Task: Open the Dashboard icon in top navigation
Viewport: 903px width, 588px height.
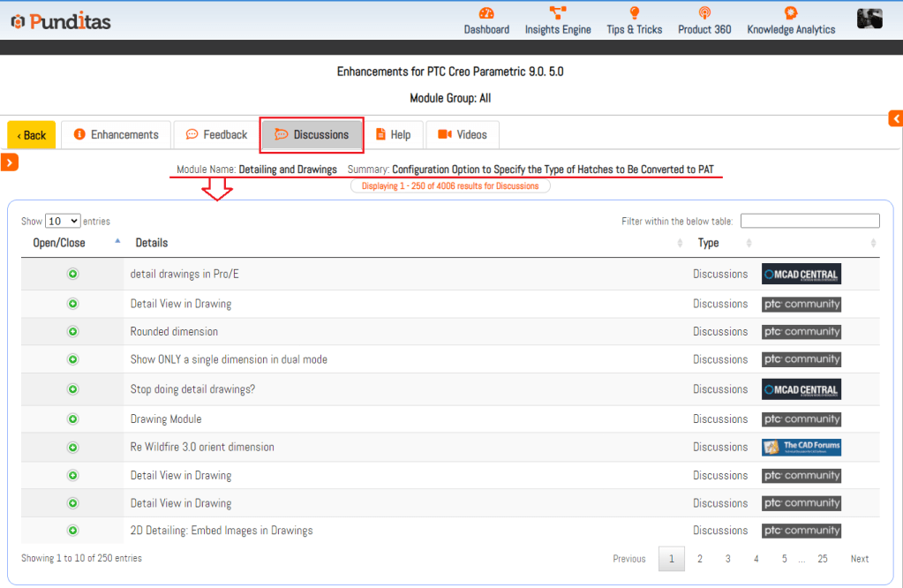Action: 486,13
